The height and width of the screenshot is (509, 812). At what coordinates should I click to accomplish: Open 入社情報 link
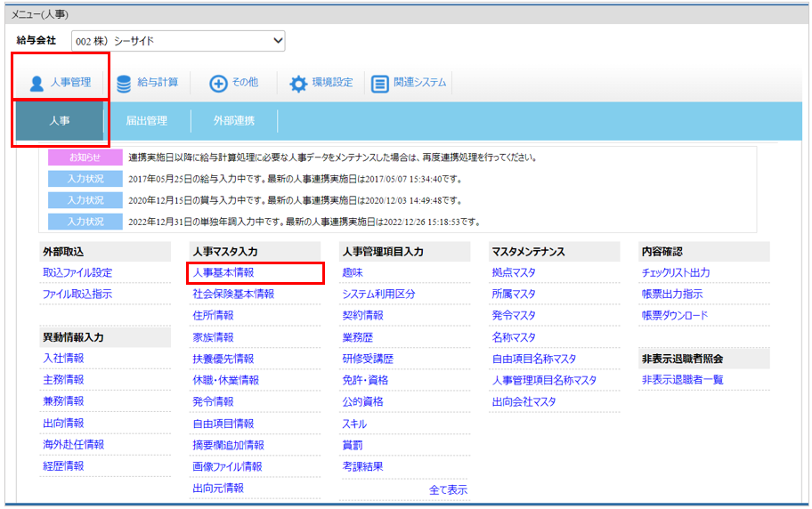coord(63,359)
